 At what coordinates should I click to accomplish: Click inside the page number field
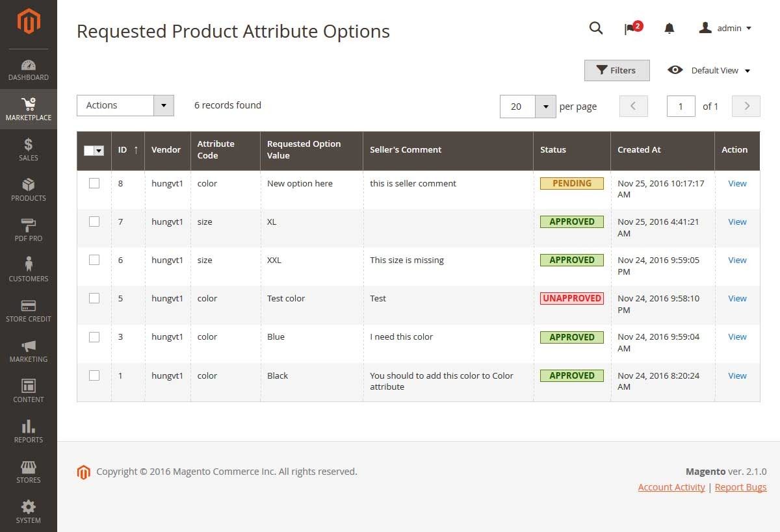681,106
